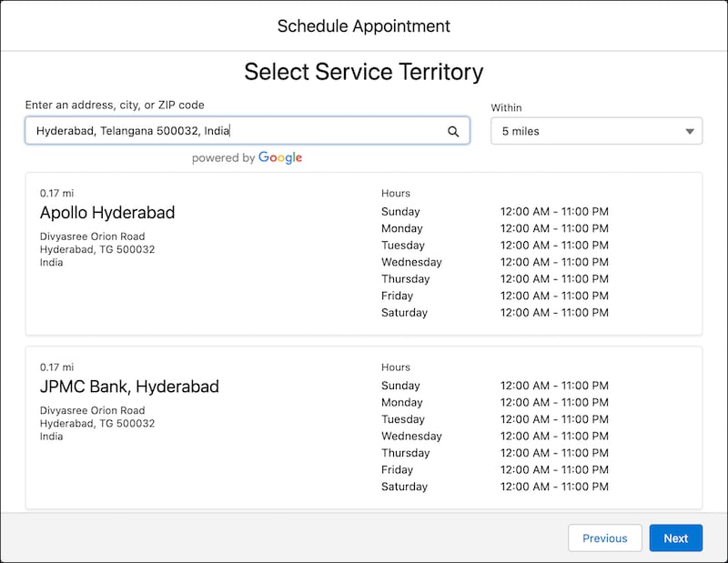Click Sunday hours row for Apollo Hyderabad
The width and height of the screenshot is (728, 563).
click(495, 212)
